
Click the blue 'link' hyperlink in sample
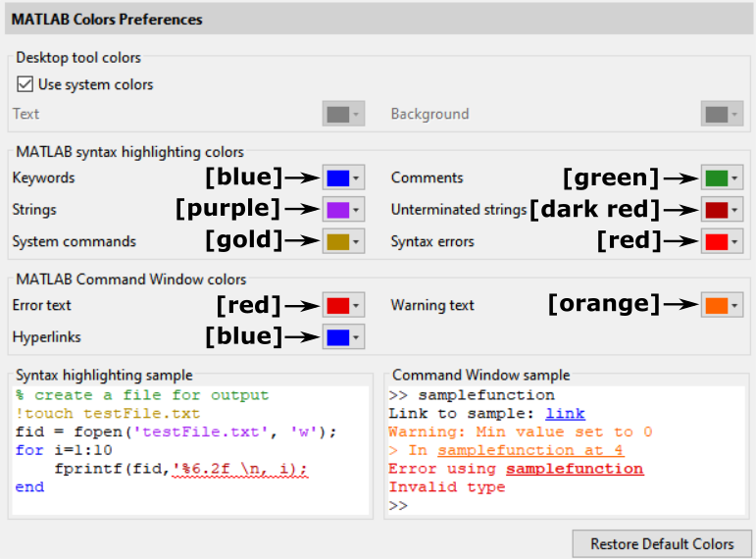pyautogui.click(x=565, y=414)
